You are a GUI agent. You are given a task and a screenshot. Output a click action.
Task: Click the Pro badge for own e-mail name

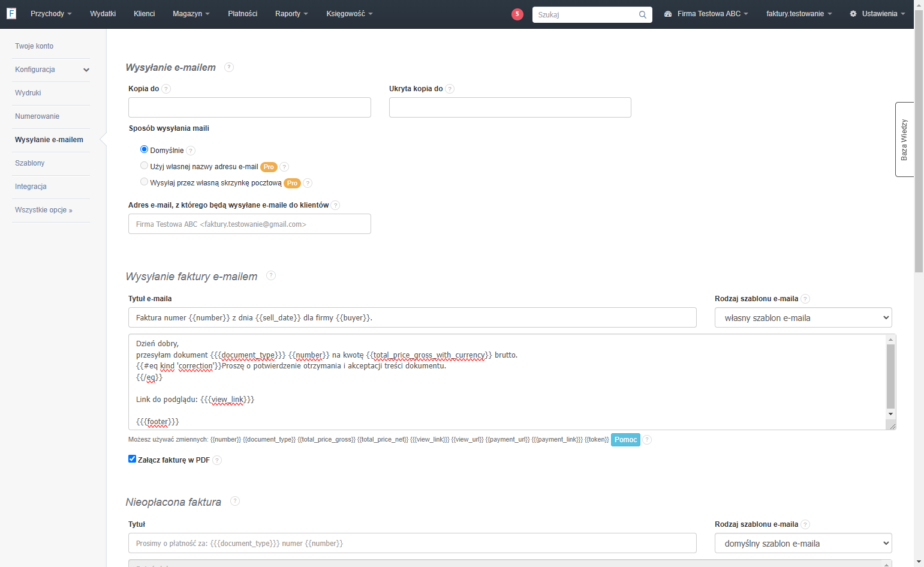269,167
